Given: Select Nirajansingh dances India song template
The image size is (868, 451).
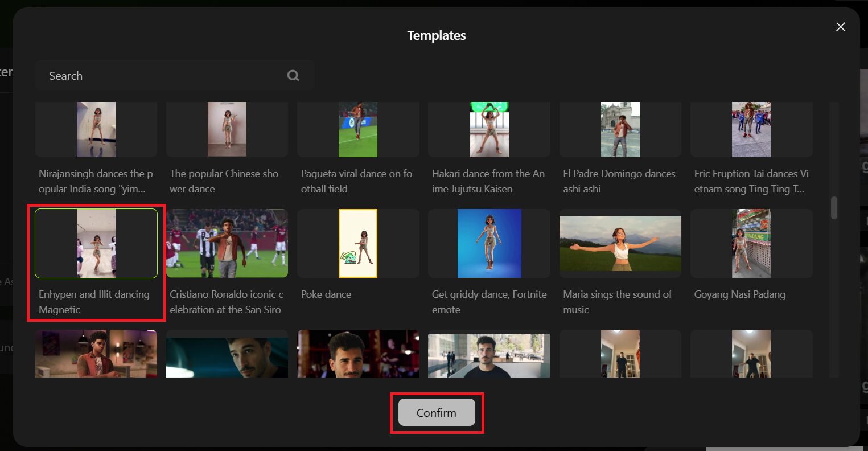Looking at the screenshot, I should pos(96,130).
